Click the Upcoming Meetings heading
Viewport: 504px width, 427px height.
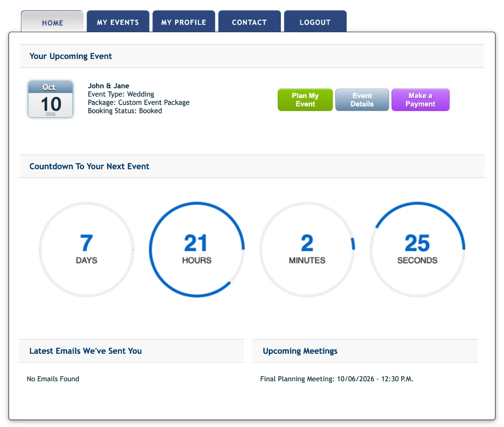click(x=300, y=351)
